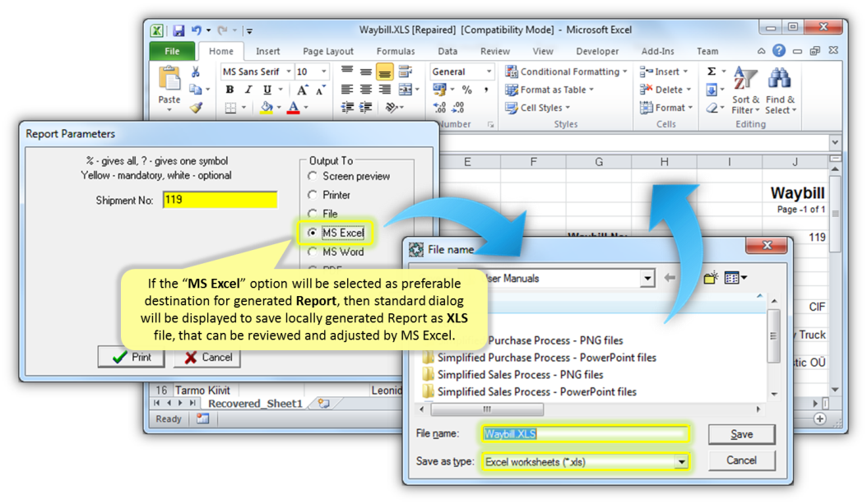Click the Format Painter brush icon
This screenshot has width=867, height=504.
tap(196, 108)
